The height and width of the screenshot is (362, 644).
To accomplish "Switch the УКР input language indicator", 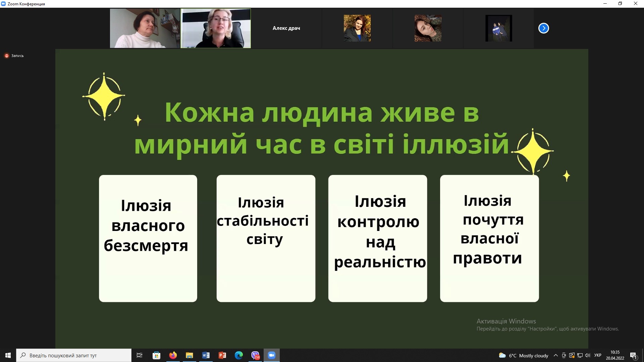I will pos(597,355).
